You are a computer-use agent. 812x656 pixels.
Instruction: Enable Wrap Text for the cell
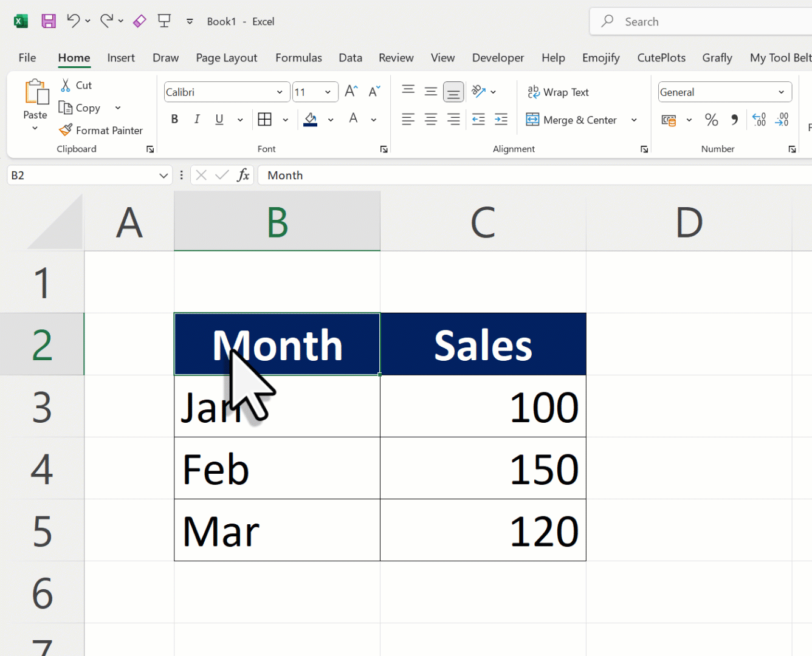point(558,92)
